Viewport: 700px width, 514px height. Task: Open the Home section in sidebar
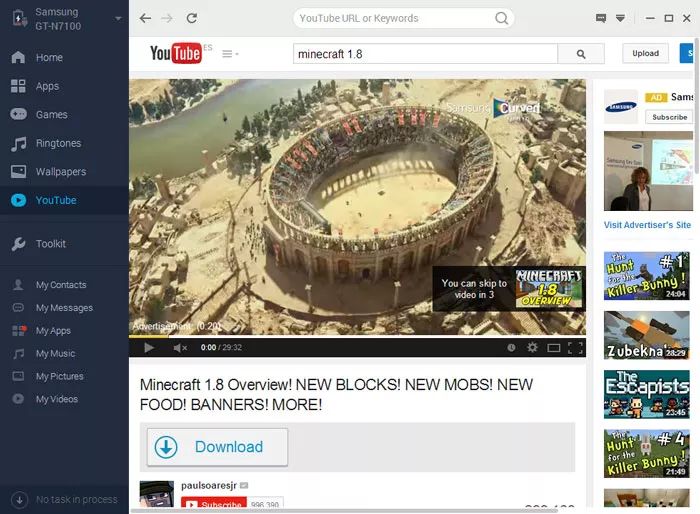tap(64, 57)
